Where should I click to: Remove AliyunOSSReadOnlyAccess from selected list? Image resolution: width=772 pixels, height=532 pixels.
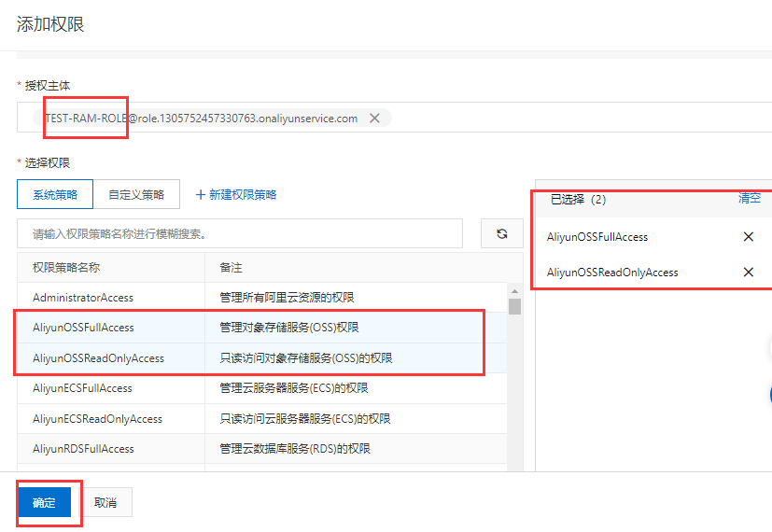[x=749, y=273]
